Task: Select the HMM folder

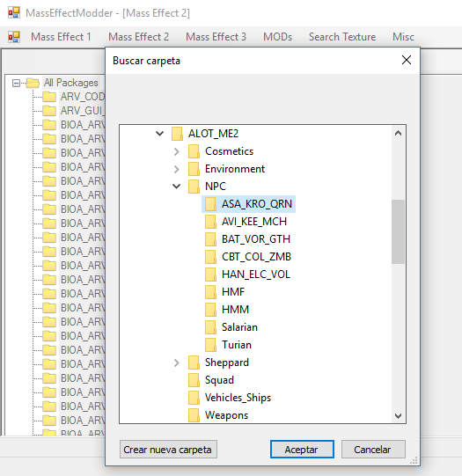Action: (x=235, y=310)
